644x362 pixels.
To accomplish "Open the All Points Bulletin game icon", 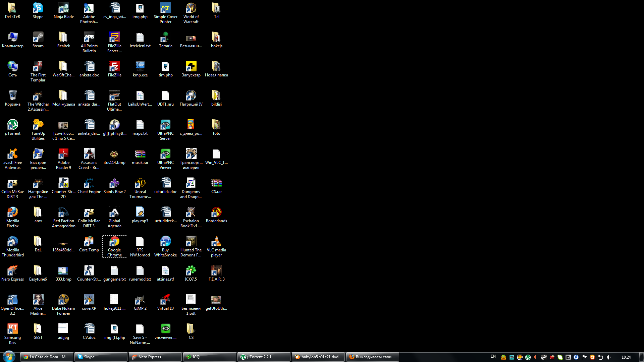I will 89,43.
